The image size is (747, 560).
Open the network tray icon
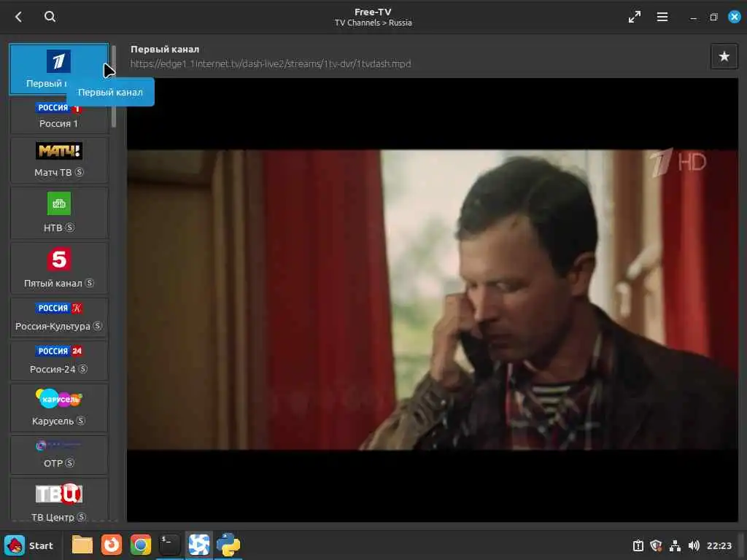pyautogui.click(x=675, y=545)
